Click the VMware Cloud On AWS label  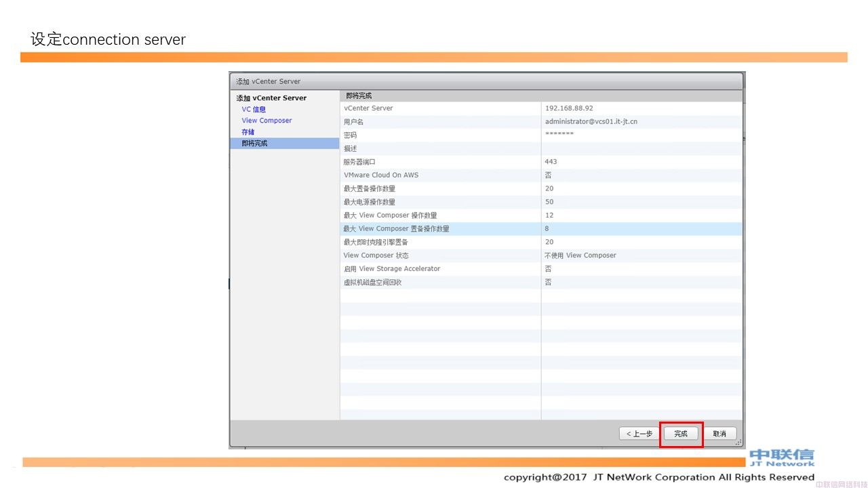click(381, 175)
